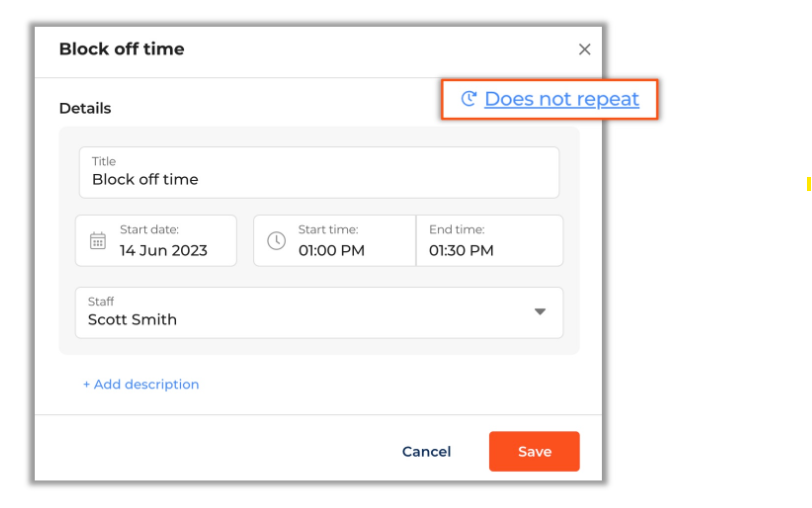The width and height of the screenshot is (812, 508).
Task: Click the + Add description link
Action: click(141, 384)
